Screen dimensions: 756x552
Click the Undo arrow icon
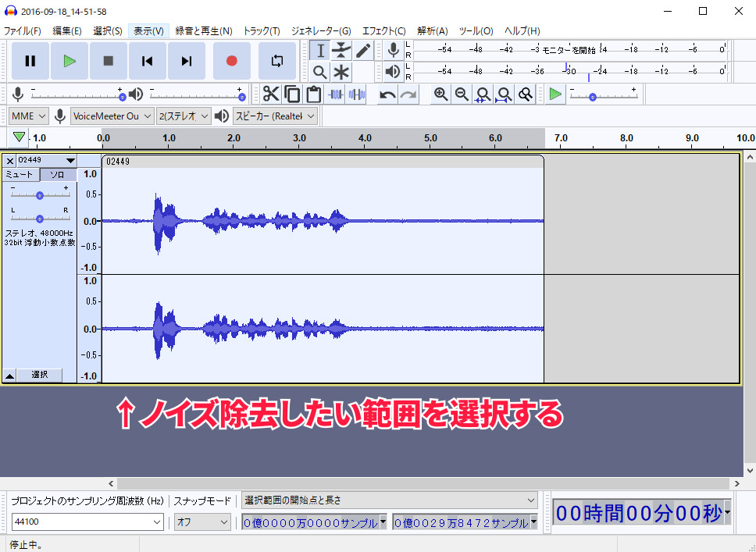[387, 94]
